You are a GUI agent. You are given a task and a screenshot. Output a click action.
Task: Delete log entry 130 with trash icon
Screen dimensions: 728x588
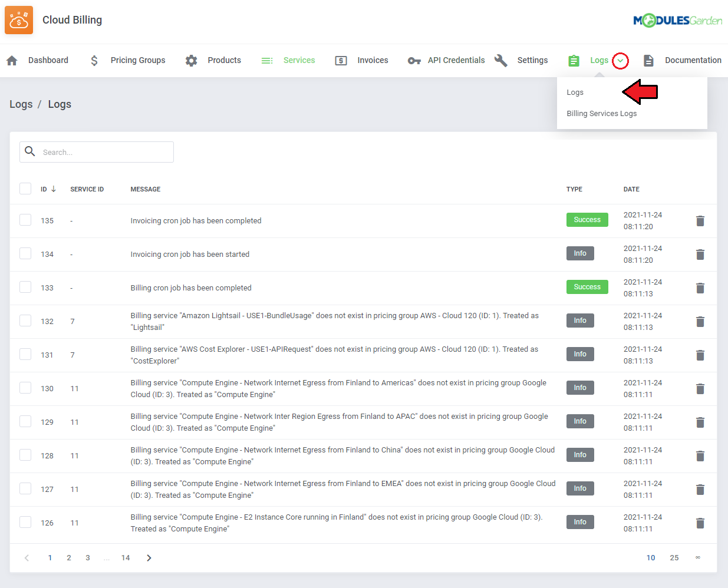point(700,389)
